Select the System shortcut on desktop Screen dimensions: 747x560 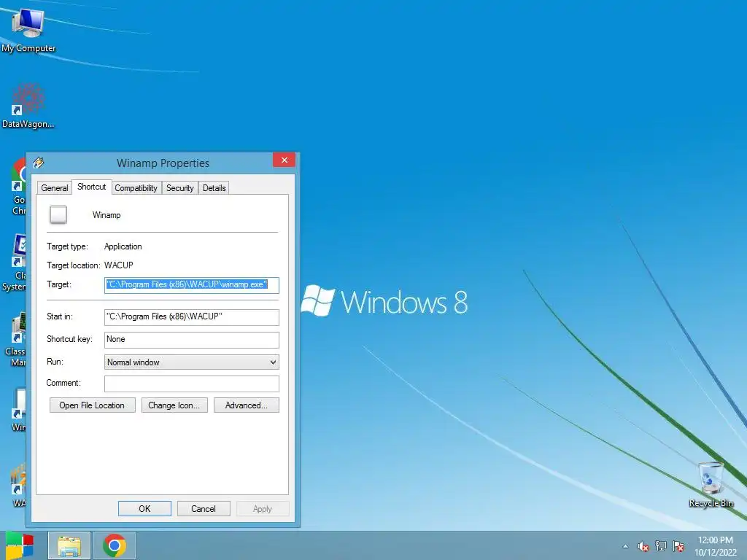click(x=15, y=262)
